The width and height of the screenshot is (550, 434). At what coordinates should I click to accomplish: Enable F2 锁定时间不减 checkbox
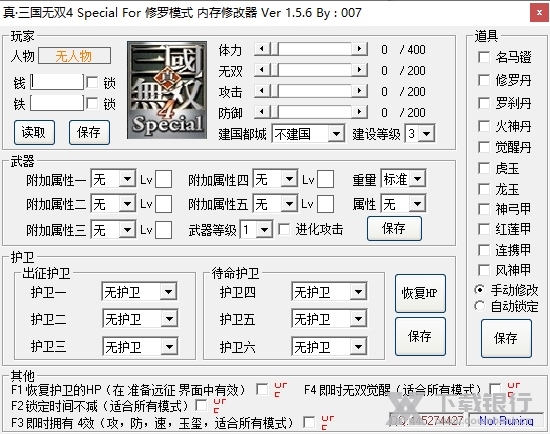[201, 406]
